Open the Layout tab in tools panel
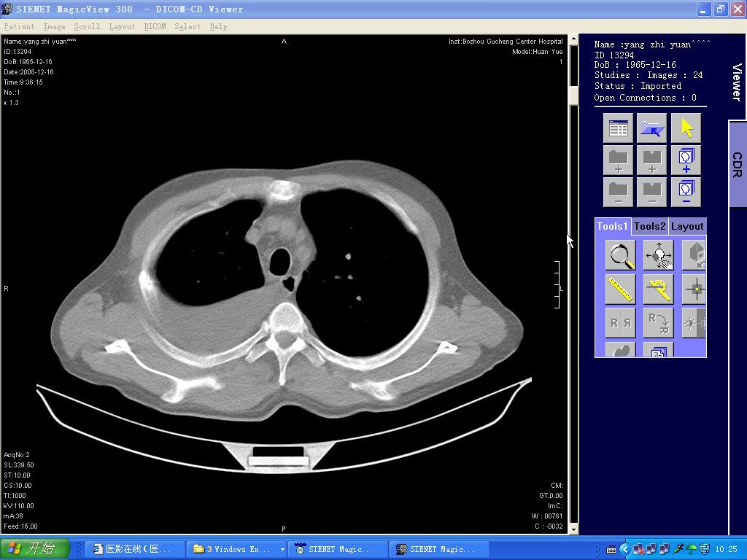The image size is (747, 560). (x=687, y=226)
